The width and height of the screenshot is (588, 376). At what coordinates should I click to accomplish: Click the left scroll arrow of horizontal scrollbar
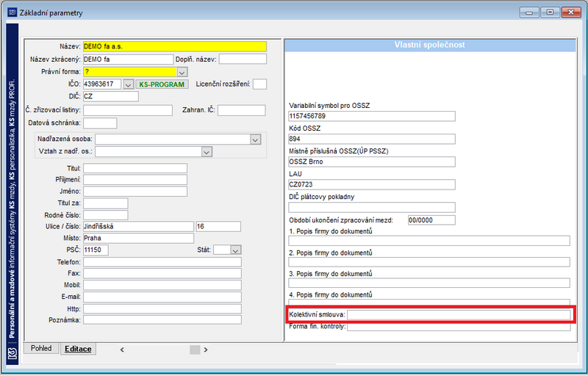tap(122, 350)
